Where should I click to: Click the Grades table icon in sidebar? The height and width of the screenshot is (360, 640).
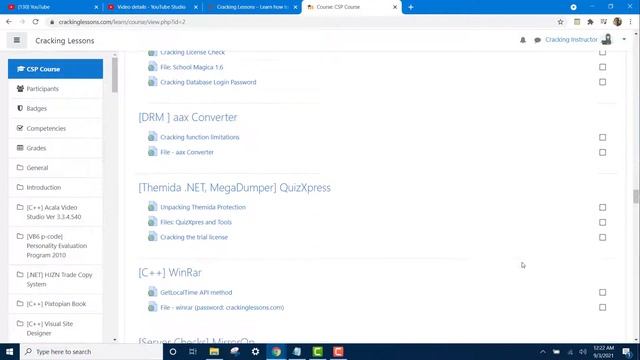pos(20,148)
